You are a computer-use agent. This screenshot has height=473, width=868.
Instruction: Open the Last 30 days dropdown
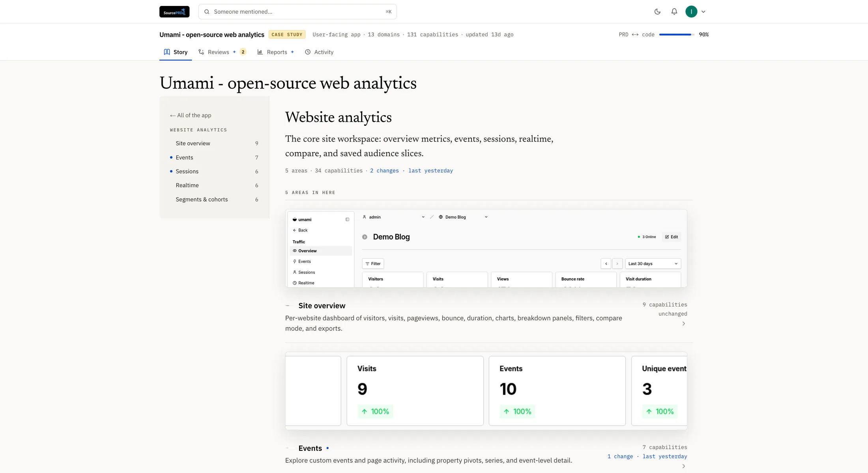(x=653, y=264)
